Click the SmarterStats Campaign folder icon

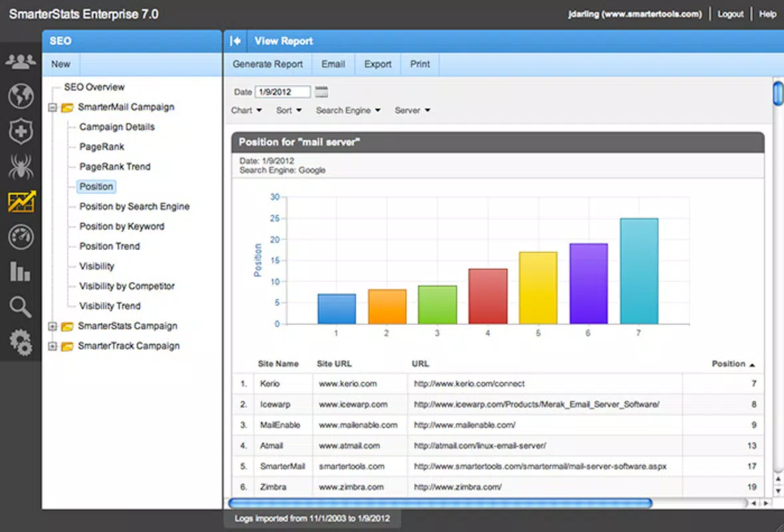[67, 327]
